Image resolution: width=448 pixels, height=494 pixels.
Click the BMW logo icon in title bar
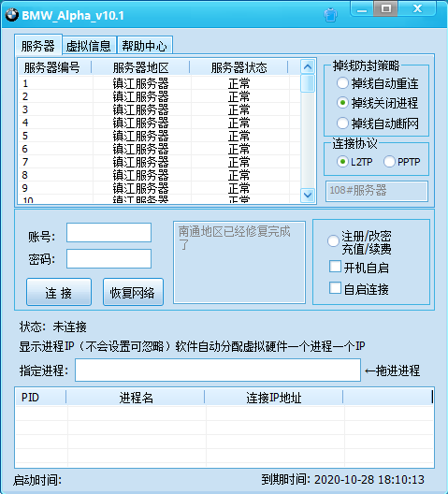click(x=11, y=15)
